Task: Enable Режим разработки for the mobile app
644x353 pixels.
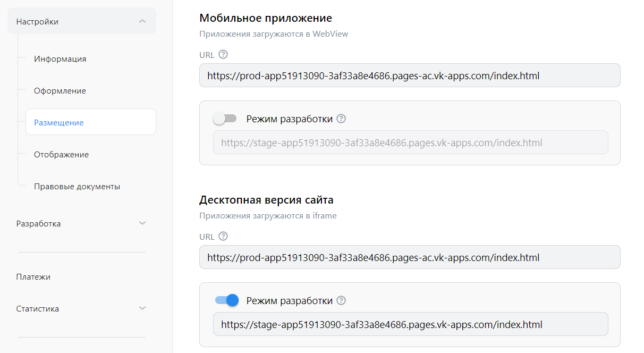Action: 225,118
